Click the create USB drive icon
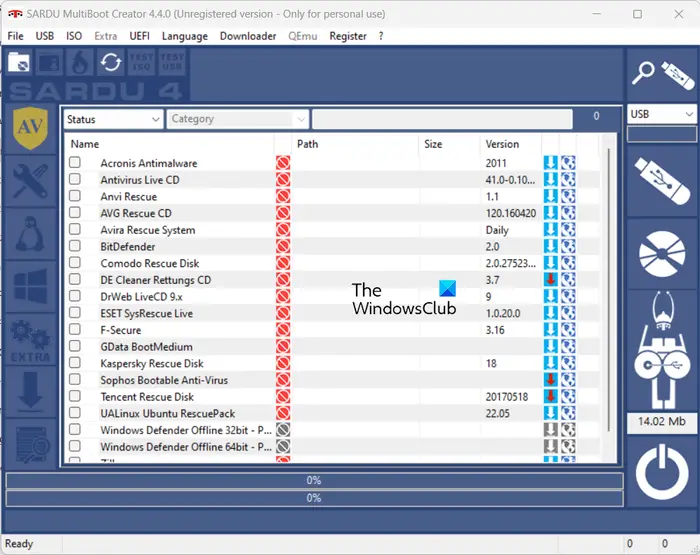700x555 pixels. tap(662, 181)
